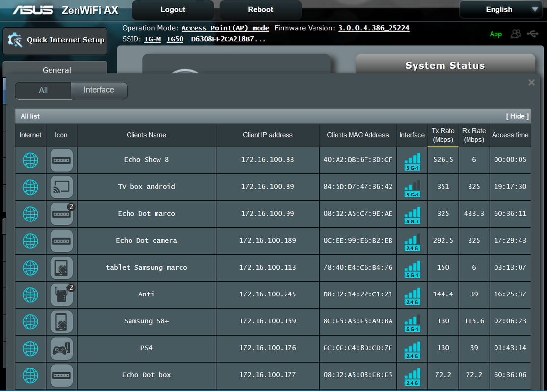547x392 pixels.
Task: Open the English language dropdown
Action: [500, 10]
